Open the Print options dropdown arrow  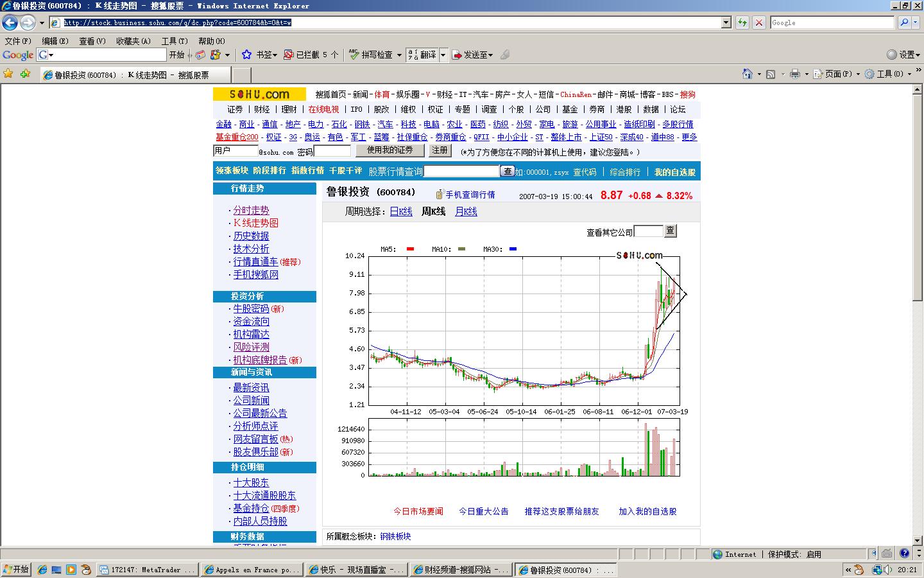(806, 74)
